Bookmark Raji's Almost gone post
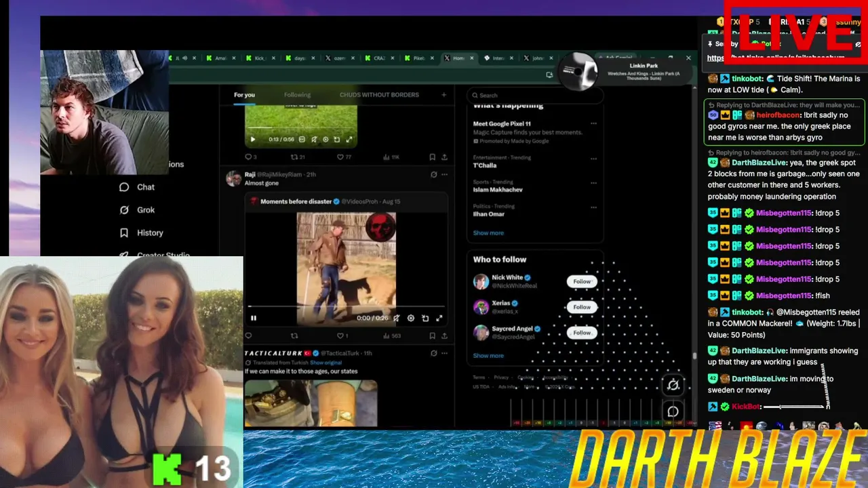868x488 pixels. pyautogui.click(x=433, y=335)
